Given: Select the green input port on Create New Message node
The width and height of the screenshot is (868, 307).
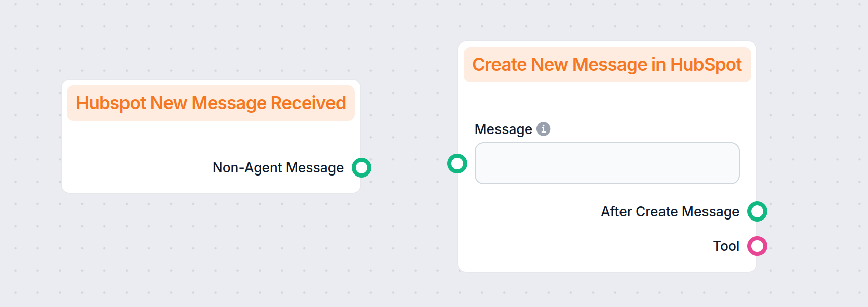Looking at the screenshot, I should click(457, 163).
